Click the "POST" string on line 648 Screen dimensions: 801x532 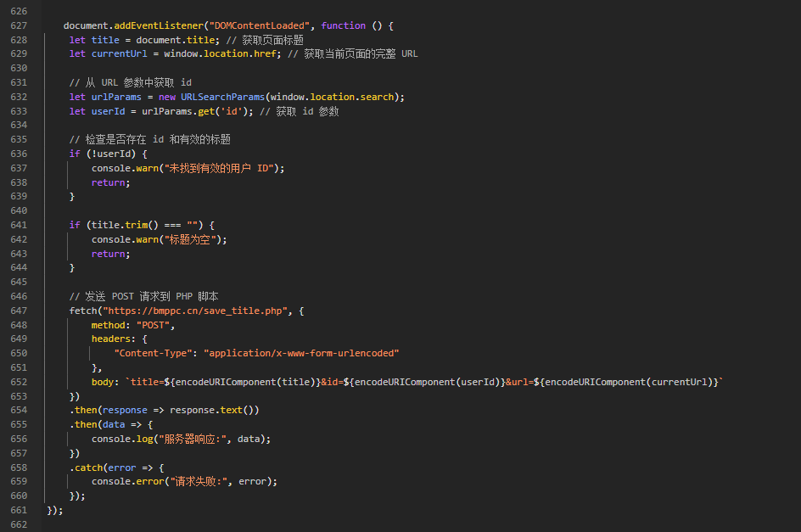[x=153, y=325]
